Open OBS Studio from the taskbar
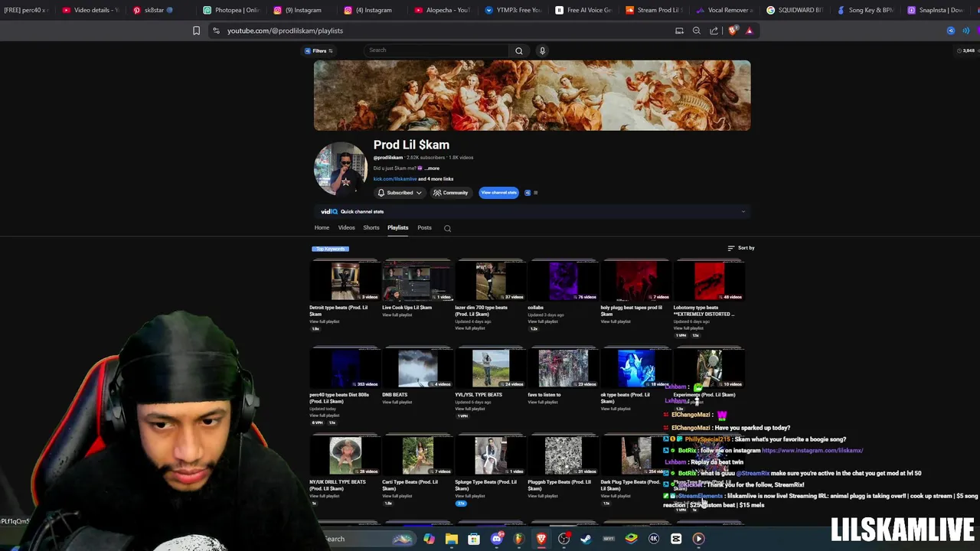 (x=563, y=539)
